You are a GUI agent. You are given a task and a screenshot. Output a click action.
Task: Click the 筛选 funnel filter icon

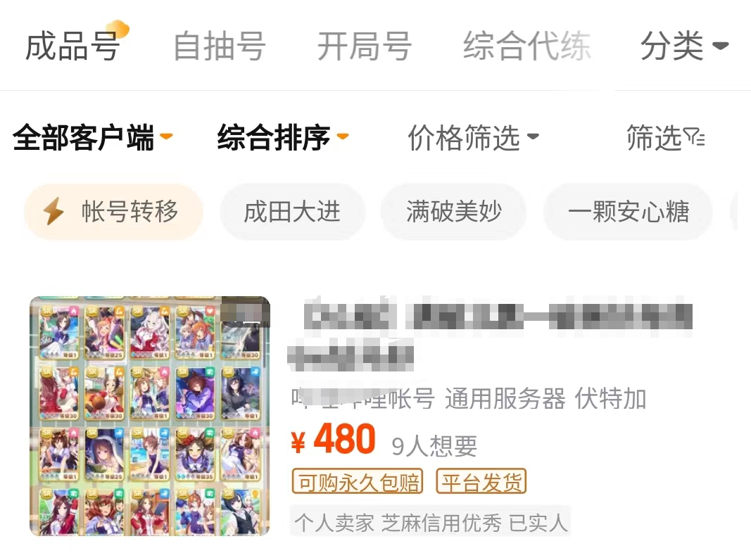coord(694,137)
